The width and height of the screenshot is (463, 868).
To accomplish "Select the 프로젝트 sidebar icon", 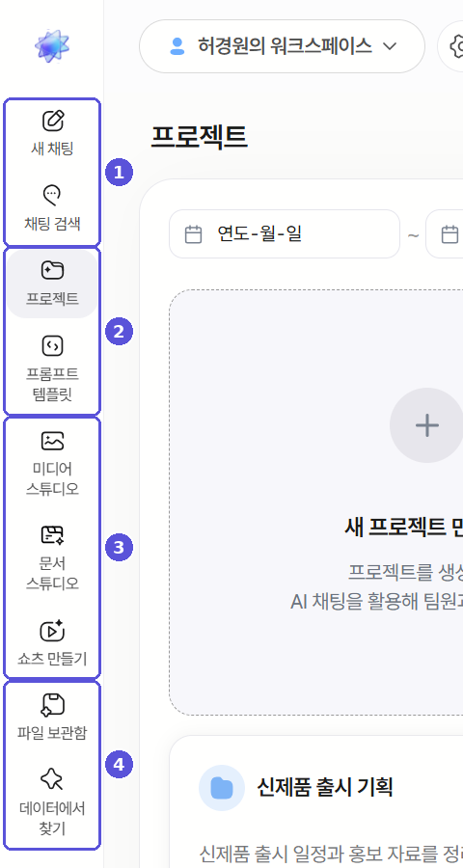I will pyautogui.click(x=52, y=270).
